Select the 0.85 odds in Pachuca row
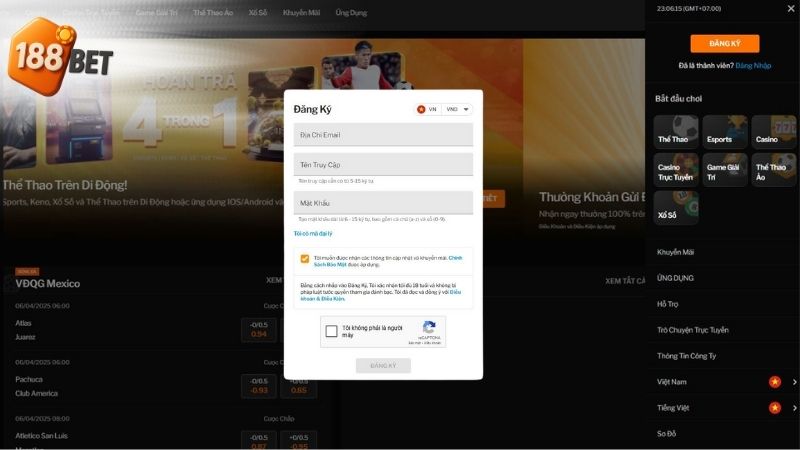800x450 pixels. coord(298,386)
